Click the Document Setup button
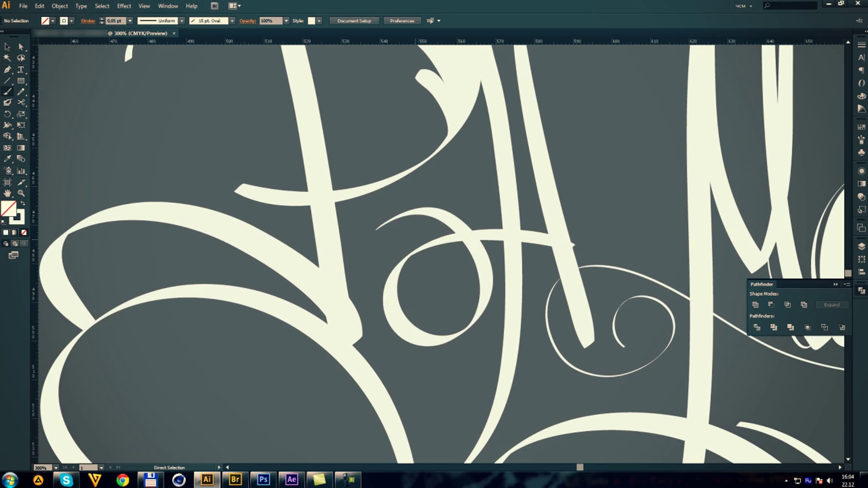 click(354, 21)
